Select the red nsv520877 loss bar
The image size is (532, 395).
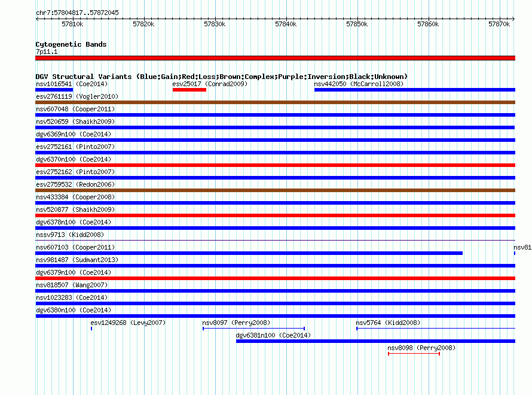click(x=275, y=215)
